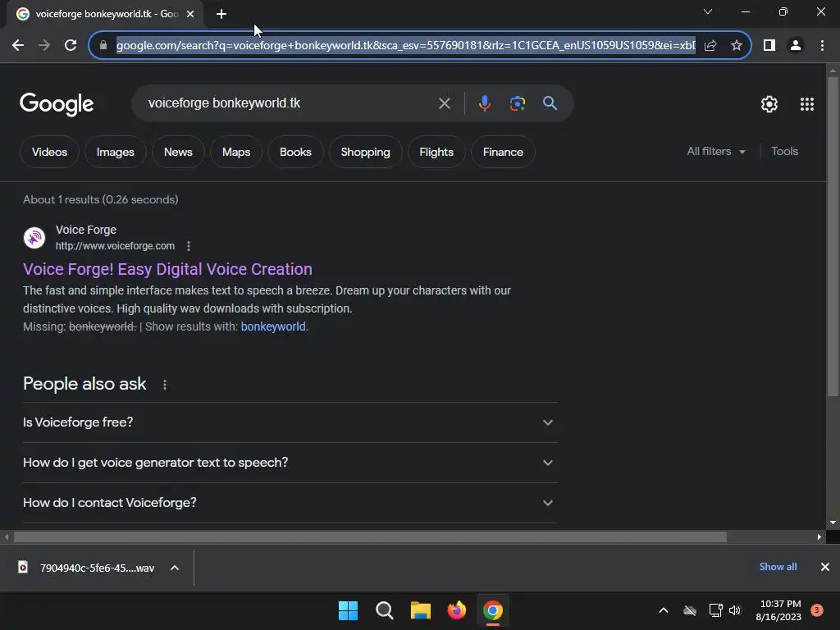Clear the search box with X icon

(444, 103)
